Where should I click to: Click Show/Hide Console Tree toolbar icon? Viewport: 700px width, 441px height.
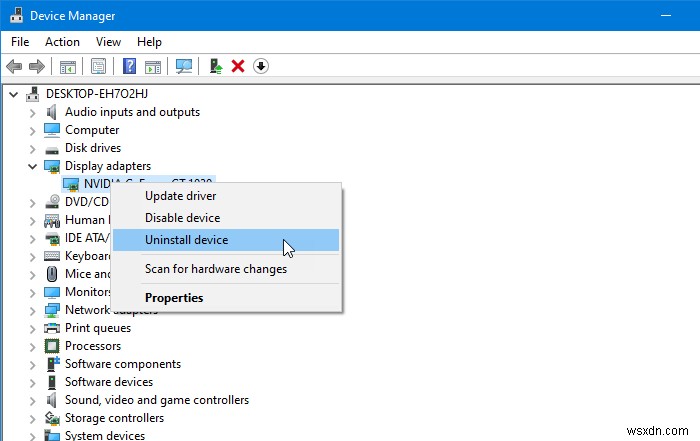pos(68,67)
